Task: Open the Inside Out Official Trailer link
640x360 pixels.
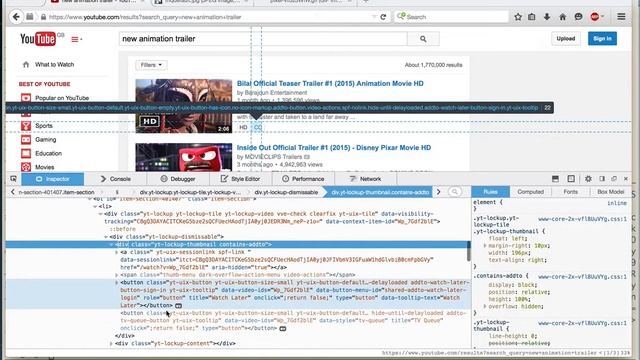Action: pyautogui.click(x=334, y=148)
